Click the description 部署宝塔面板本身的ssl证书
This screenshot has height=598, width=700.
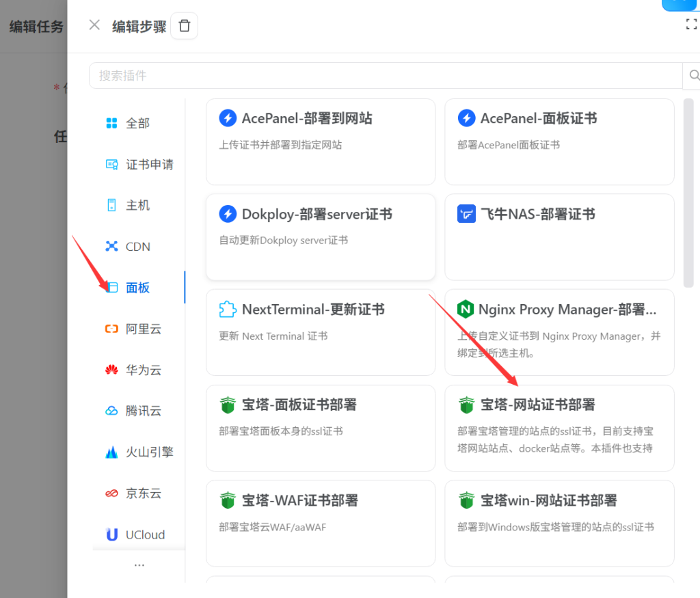coord(281,431)
